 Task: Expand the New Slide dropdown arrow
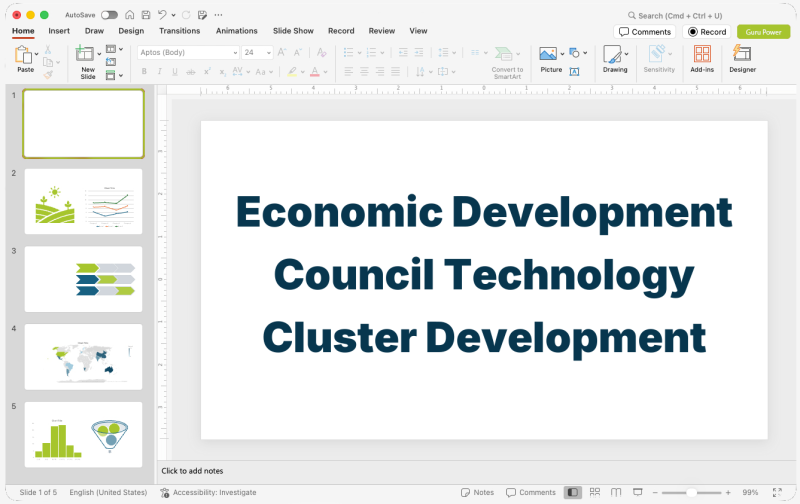pyautogui.click(x=99, y=54)
